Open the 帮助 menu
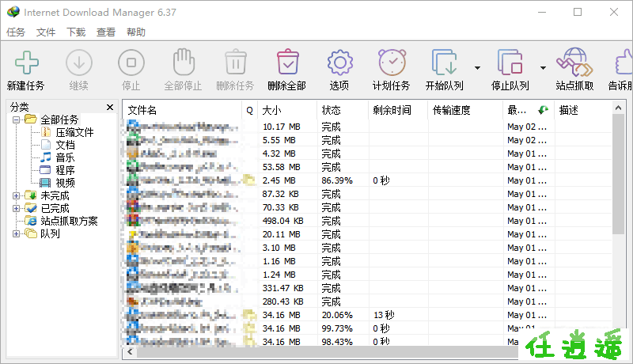Image resolution: width=633 pixels, height=364 pixels. 135,32
